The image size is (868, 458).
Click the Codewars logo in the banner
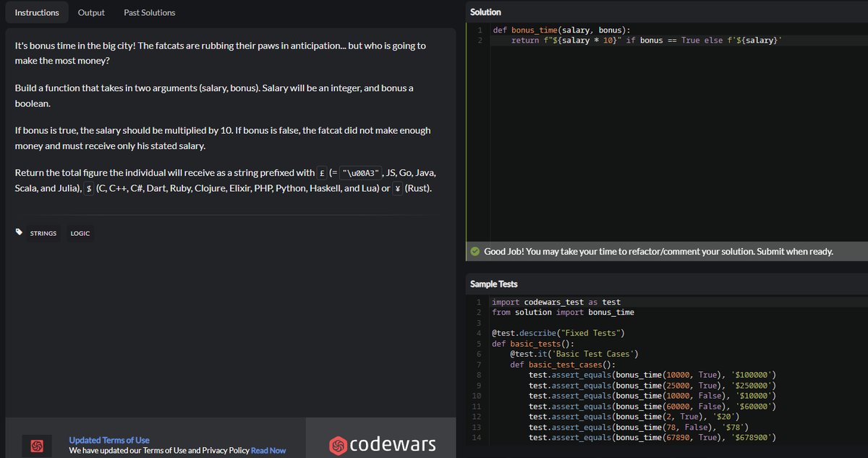383,444
